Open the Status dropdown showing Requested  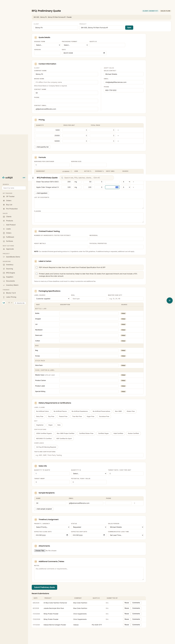[89, 527]
